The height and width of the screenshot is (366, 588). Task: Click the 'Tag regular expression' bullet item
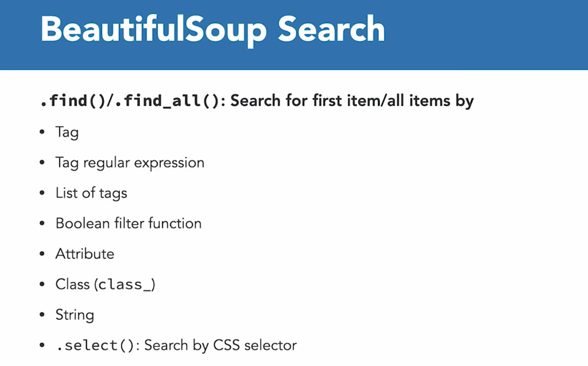[x=130, y=163]
